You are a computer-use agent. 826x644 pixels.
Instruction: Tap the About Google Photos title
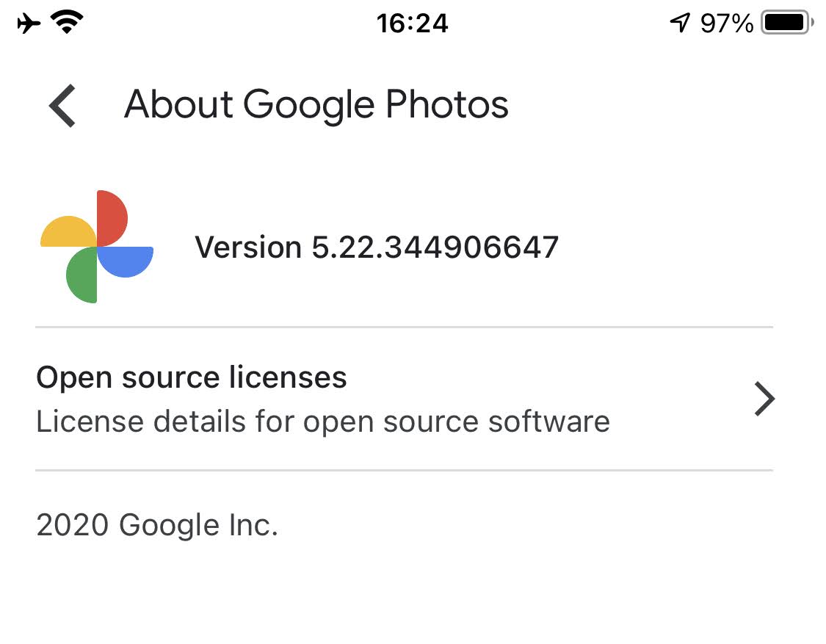(x=316, y=104)
